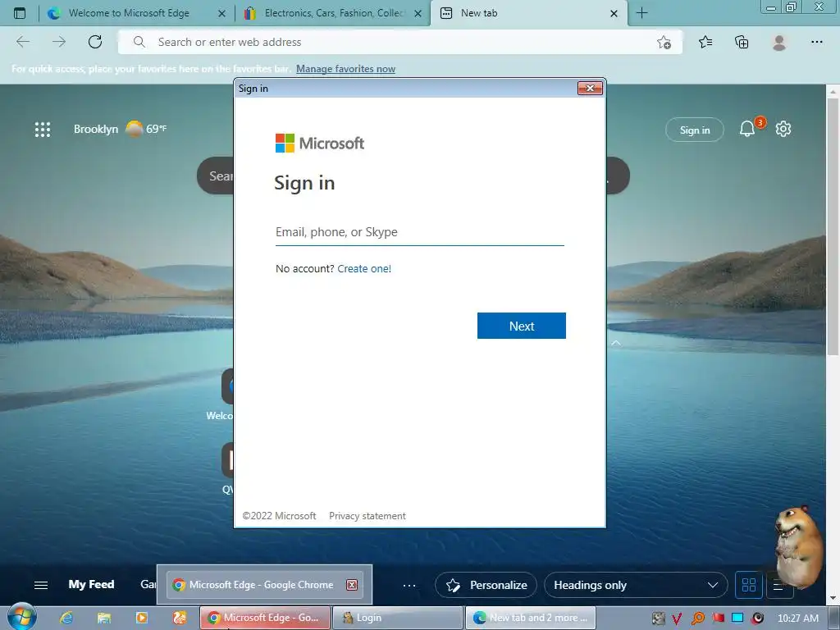Open the Favorites list icon

tap(705, 42)
